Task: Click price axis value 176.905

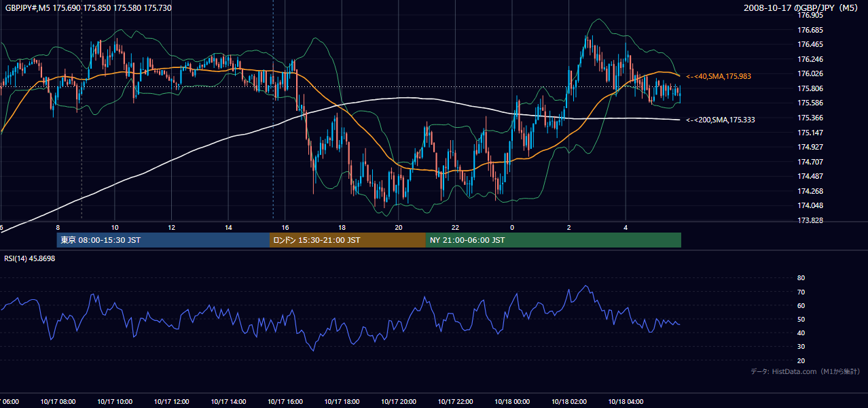Action: [x=810, y=15]
